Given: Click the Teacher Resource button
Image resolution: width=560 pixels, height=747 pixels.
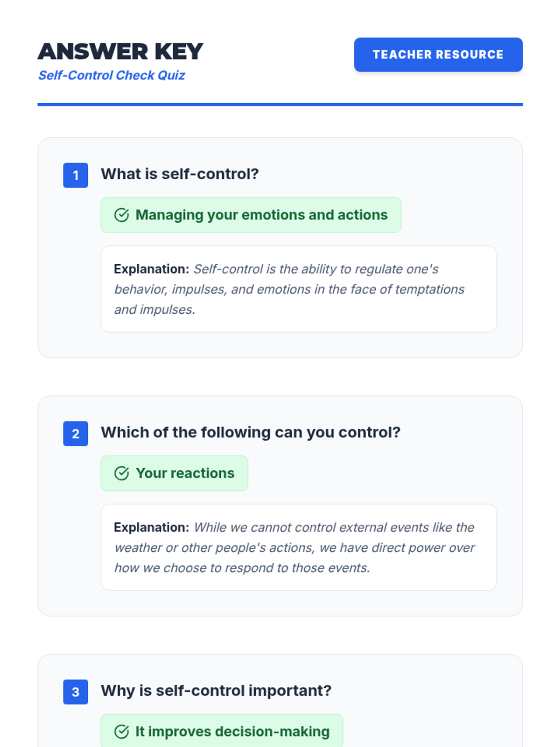Looking at the screenshot, I should pos(438,55).
